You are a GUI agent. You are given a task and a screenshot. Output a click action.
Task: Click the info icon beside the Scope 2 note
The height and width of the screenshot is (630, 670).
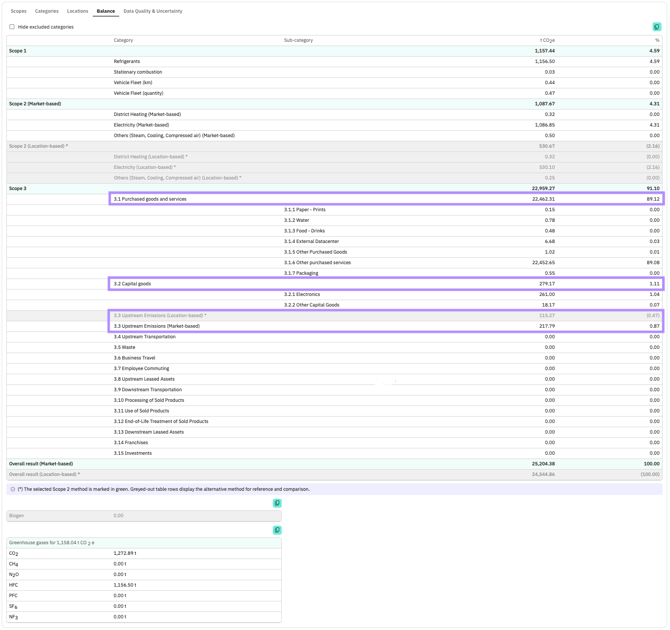(x=12, y=489)
